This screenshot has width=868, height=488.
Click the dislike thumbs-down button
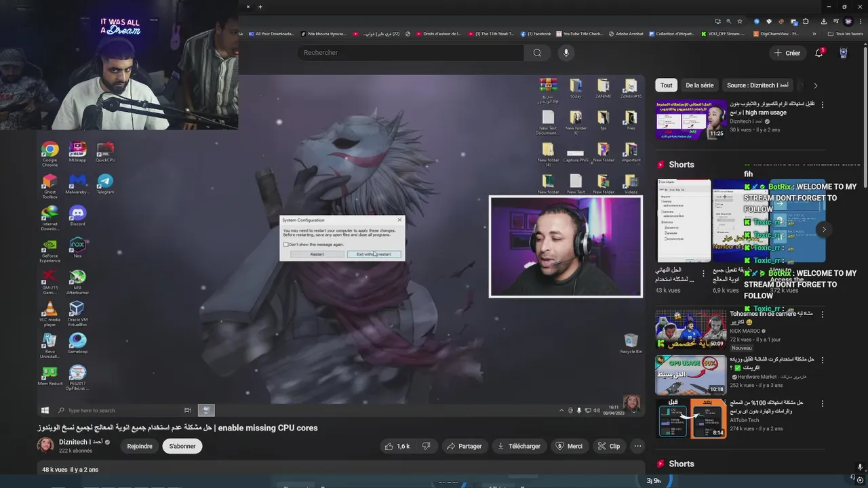pos(427,446)
